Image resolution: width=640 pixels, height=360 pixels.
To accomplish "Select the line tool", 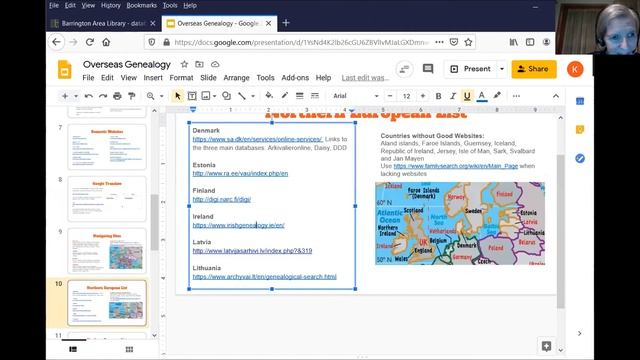I will pos(242,96).
